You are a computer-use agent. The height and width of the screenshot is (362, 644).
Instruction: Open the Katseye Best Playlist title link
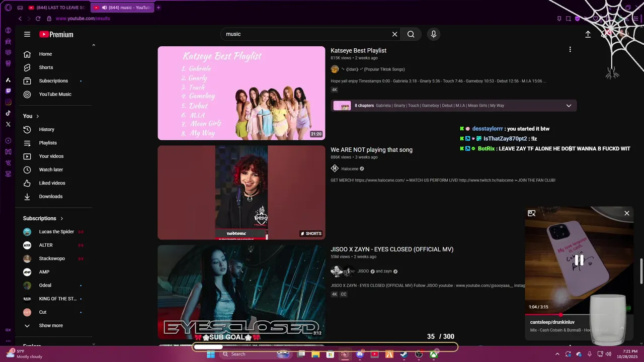358,51
